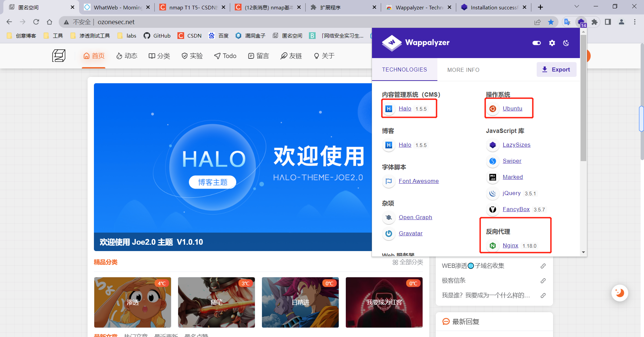
Task: Click the Open Graph logo icon
Action: click(389, 218)
